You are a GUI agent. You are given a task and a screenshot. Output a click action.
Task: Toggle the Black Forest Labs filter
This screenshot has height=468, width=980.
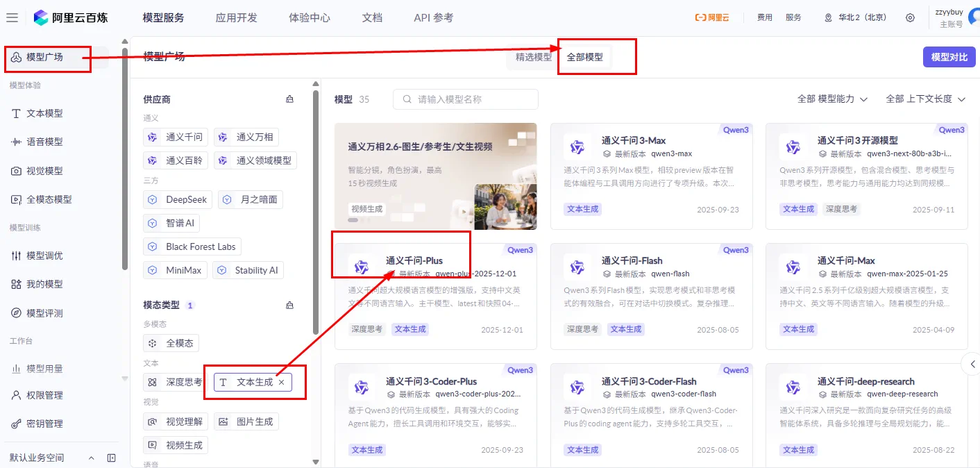tap(192, 246)
